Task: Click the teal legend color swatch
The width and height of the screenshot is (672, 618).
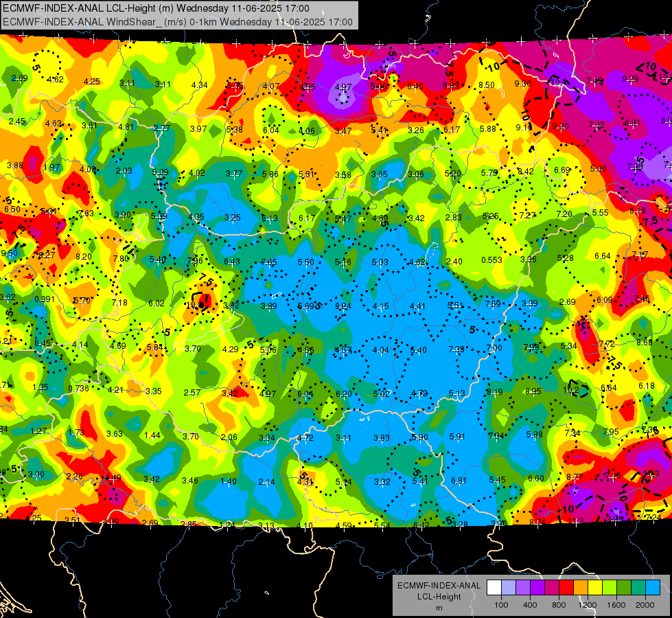Action: click(638, 588)
